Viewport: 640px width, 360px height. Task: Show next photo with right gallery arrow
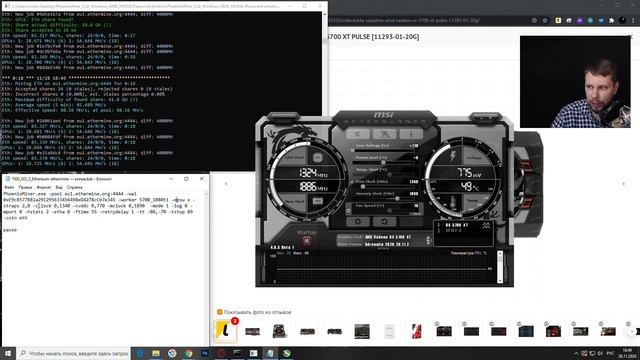click(624, 184)
